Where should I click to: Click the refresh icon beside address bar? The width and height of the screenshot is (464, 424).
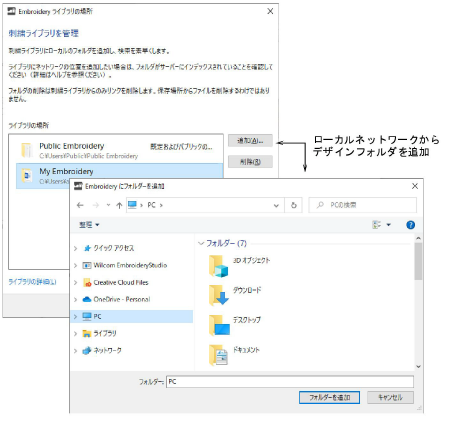tap(294, 205)
